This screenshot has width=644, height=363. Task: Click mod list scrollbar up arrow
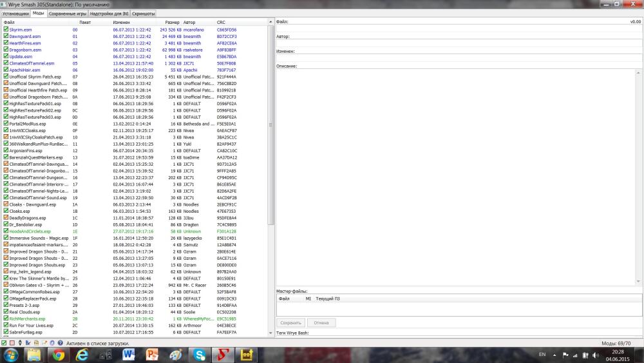(270, 22)
